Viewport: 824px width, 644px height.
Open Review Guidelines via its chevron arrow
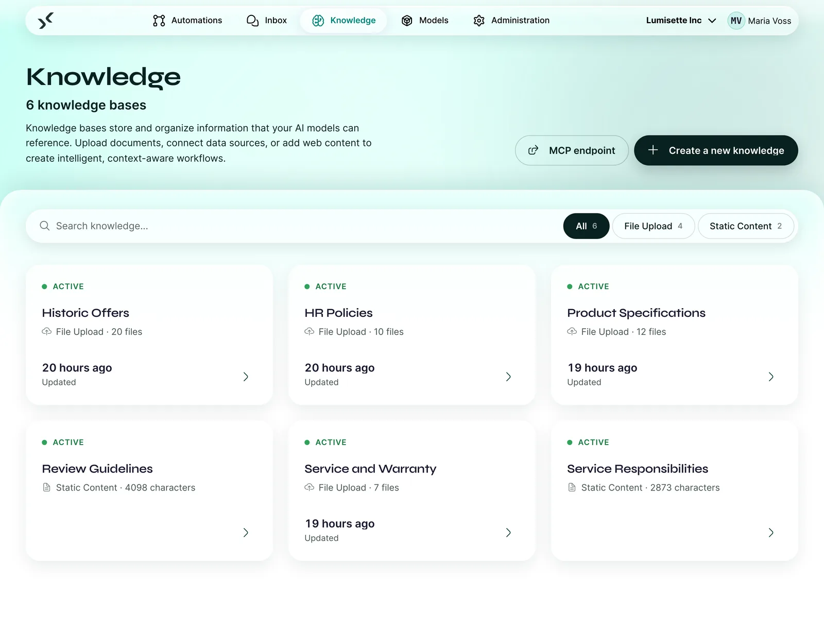[246, 533]
